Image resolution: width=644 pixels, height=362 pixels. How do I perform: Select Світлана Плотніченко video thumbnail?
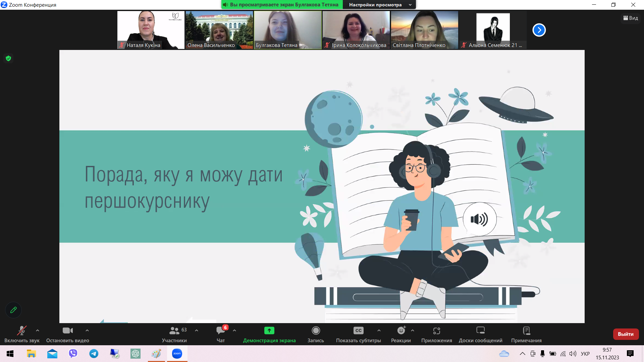point(424,30)
